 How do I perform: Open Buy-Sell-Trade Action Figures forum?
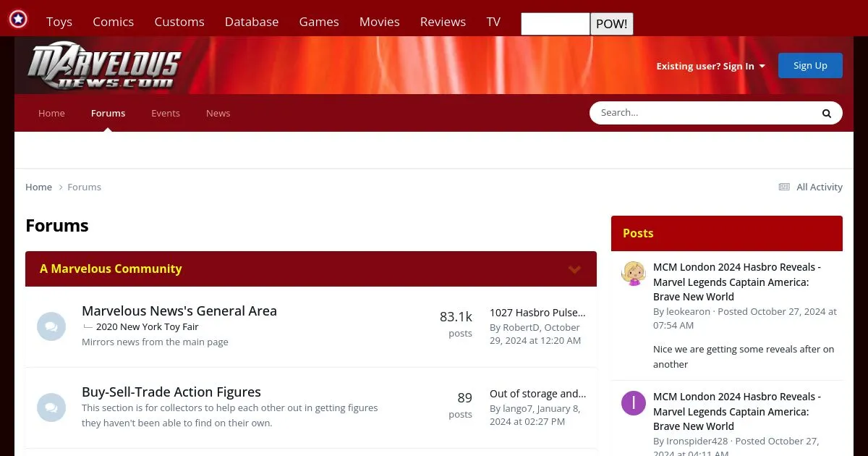171,392
